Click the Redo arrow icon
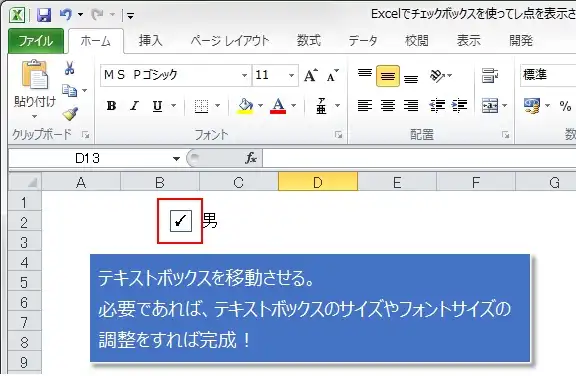The image size is (576, 376). pos(97,15)
